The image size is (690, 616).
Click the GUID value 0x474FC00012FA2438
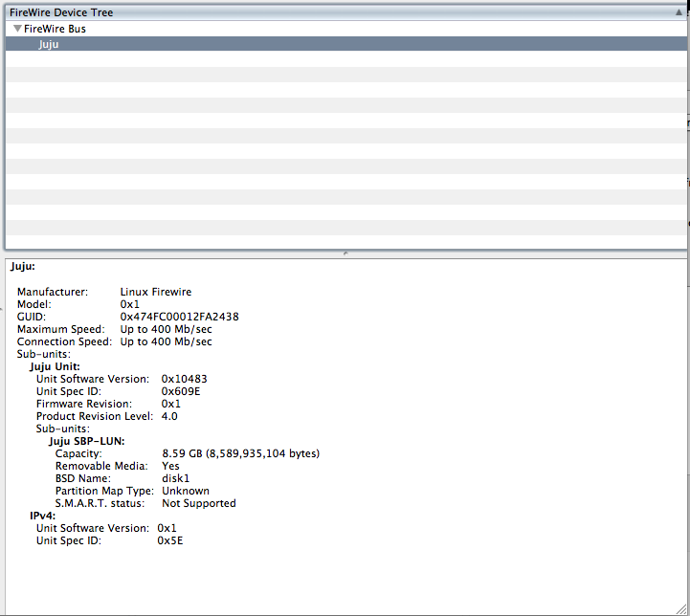pos(180,317)
